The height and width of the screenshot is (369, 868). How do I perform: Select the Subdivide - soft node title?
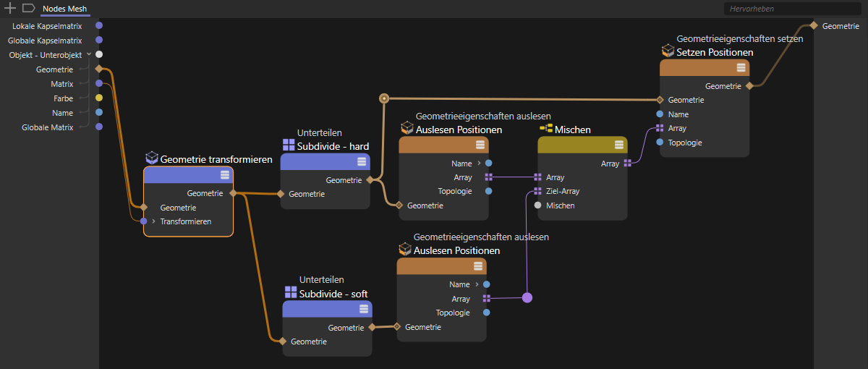click(x=333, y=294)
